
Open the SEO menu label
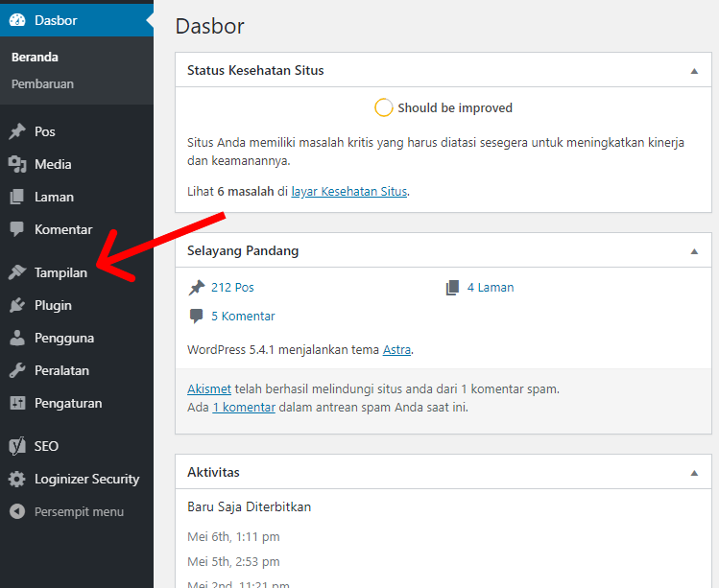(x=46, y=446)
